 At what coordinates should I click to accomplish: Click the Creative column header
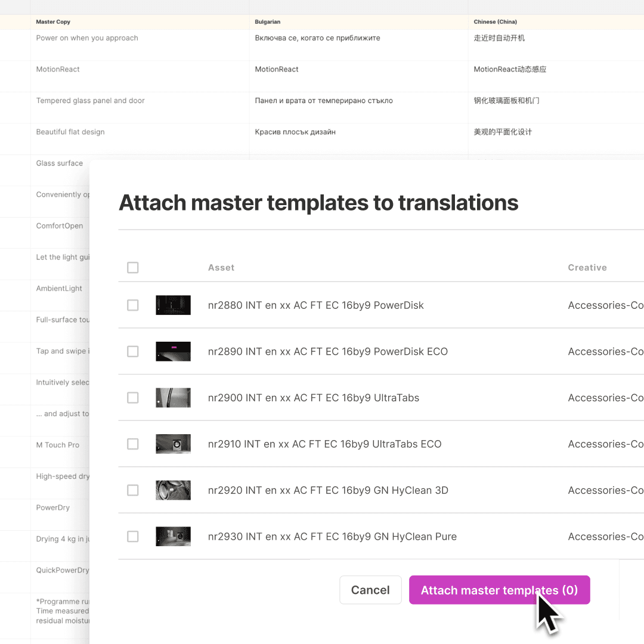pyautogui.click(x=587, y=268)
